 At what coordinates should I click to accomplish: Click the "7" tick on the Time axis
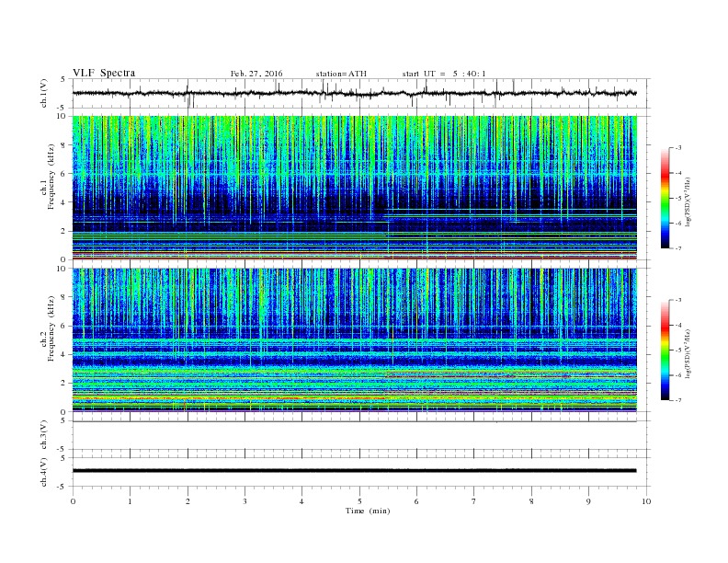point(474,501)
